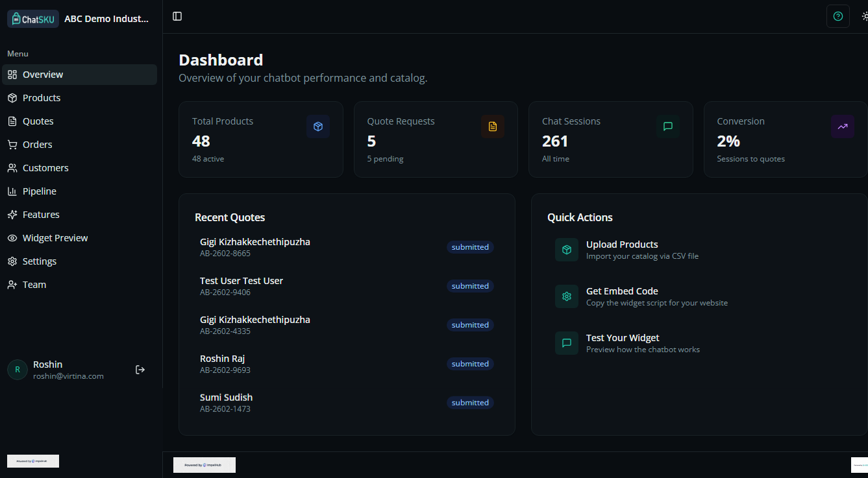Image resolution: width=868 pixels, height=478 pixels.
Task: Toggle the sidebar collapse control
Action: [177, 16]
